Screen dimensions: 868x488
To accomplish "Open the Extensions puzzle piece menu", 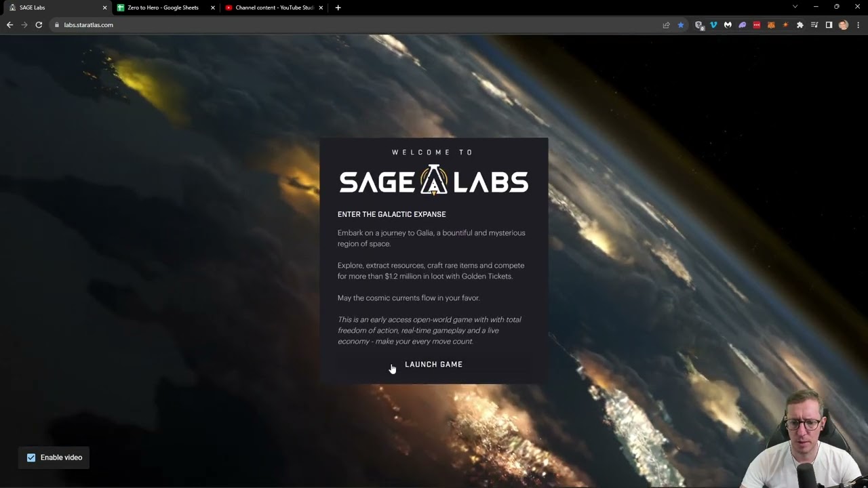I will coord(800,25).
